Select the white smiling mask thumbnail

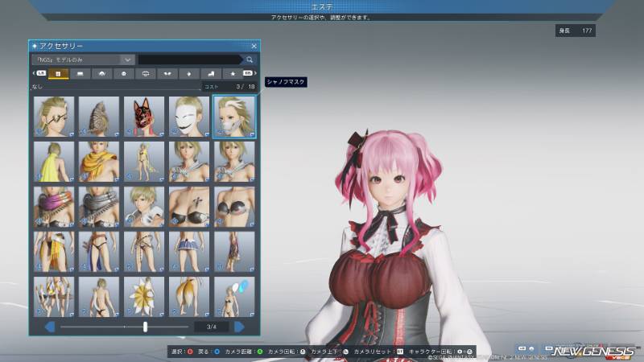[189, 117]
